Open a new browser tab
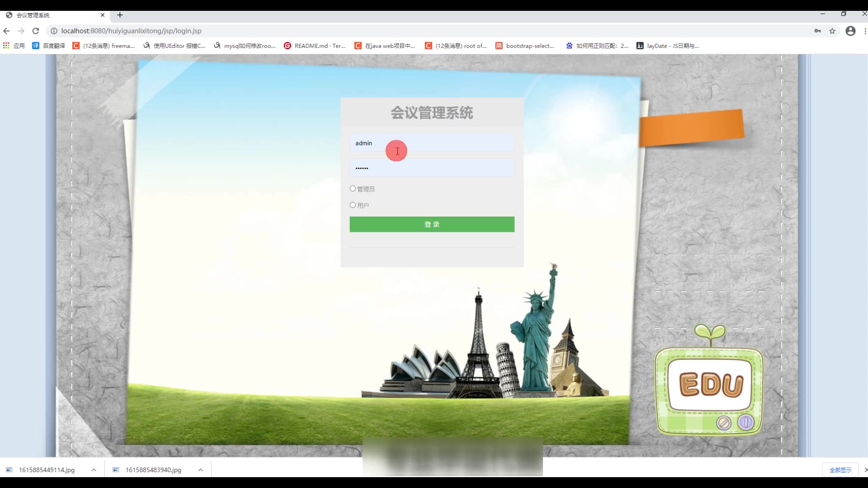The height and width of the screenshot is (488, 868). [x=120, y=15]
